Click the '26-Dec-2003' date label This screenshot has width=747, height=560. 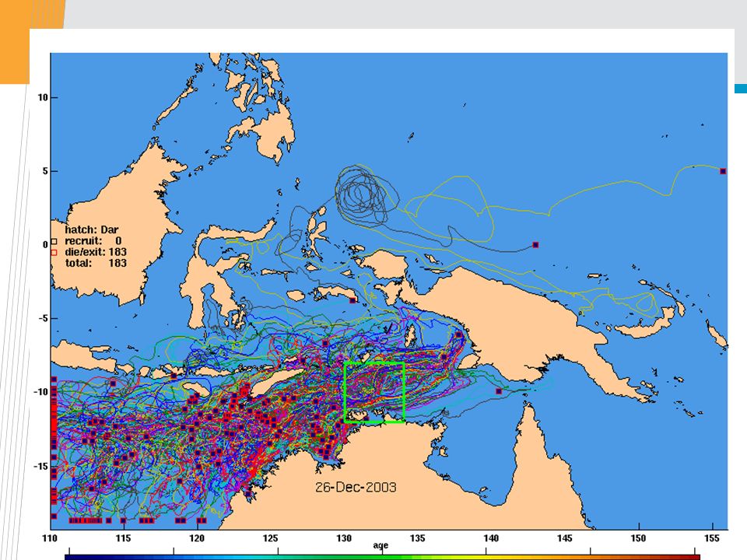pos(356,487)
